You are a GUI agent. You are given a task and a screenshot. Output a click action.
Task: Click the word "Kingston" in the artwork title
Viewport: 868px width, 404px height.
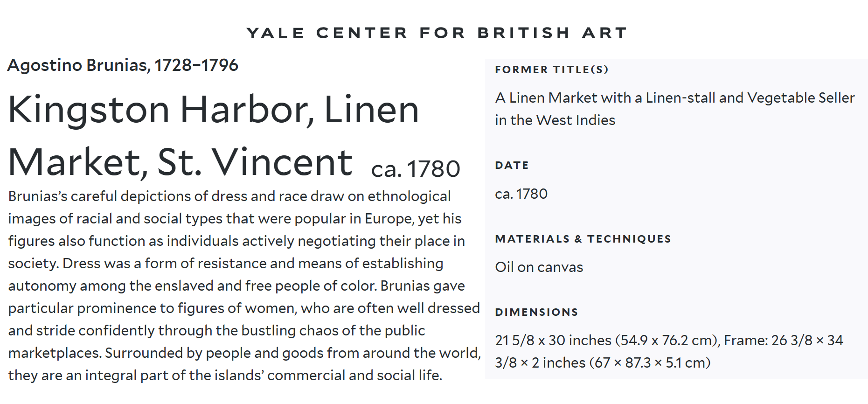[x=89, y=110]
